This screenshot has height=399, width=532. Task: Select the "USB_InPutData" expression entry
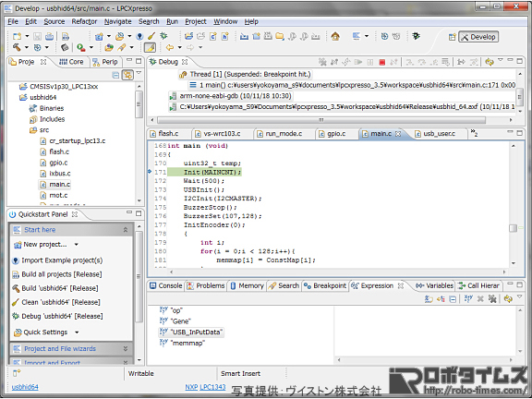(x=197, y=332)
